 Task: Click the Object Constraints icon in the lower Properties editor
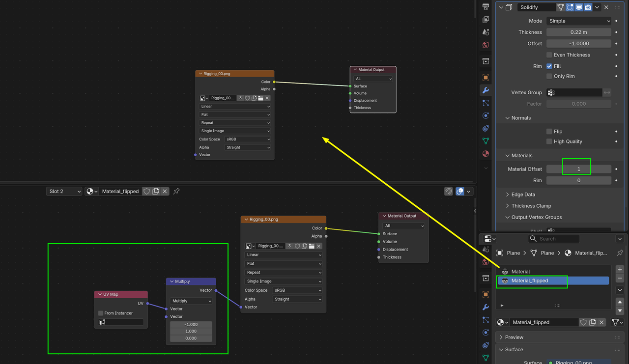[x=486, y=345]
